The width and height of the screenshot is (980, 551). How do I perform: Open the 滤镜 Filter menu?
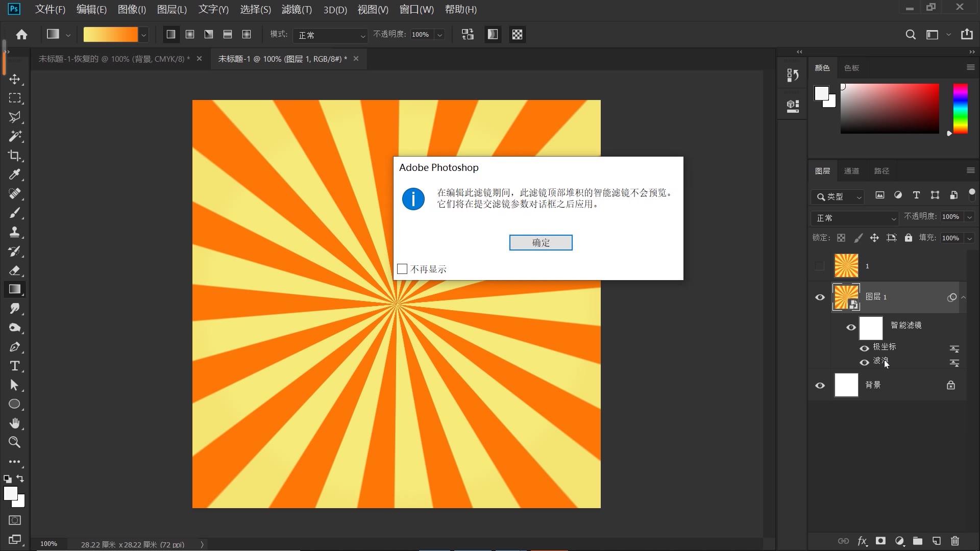click(293, 9)
